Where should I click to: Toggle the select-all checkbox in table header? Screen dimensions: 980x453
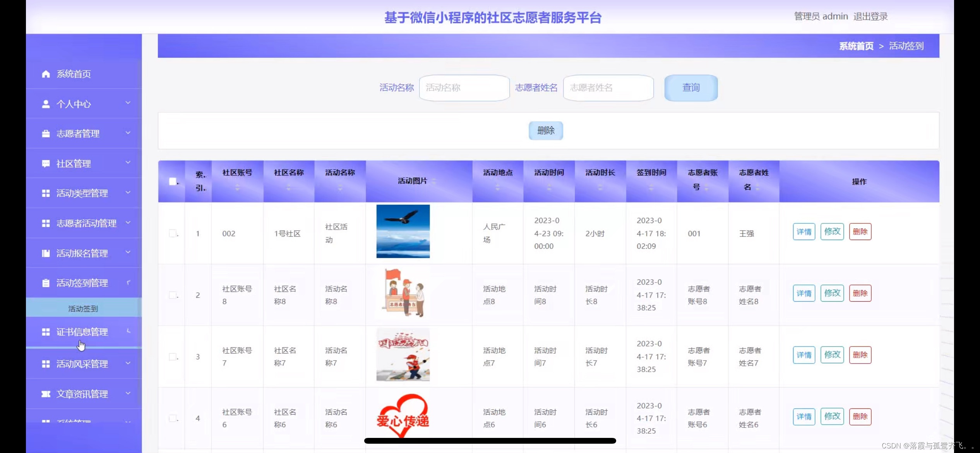pos(173,181)
